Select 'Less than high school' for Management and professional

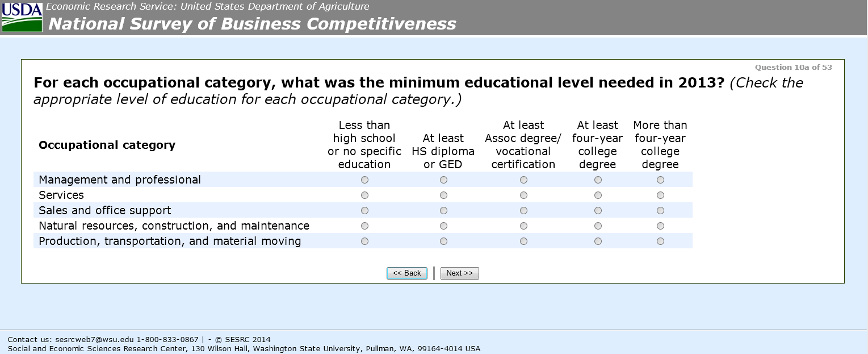click(x=364, y=180)
